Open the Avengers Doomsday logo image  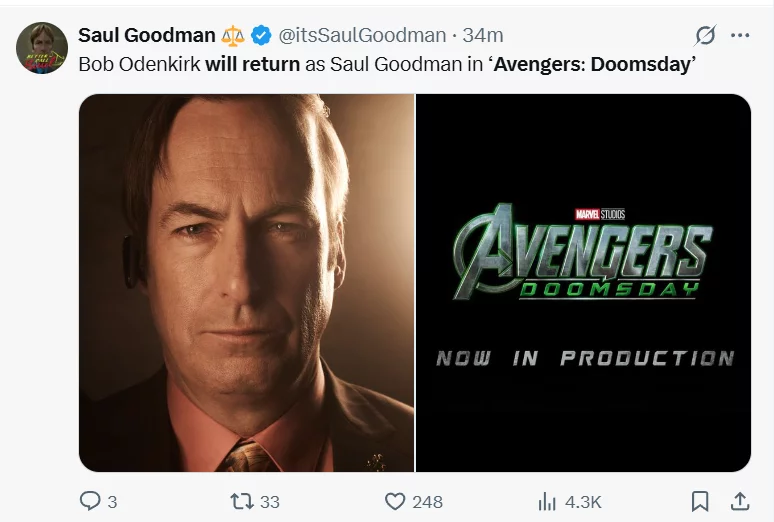coord(583,283)
